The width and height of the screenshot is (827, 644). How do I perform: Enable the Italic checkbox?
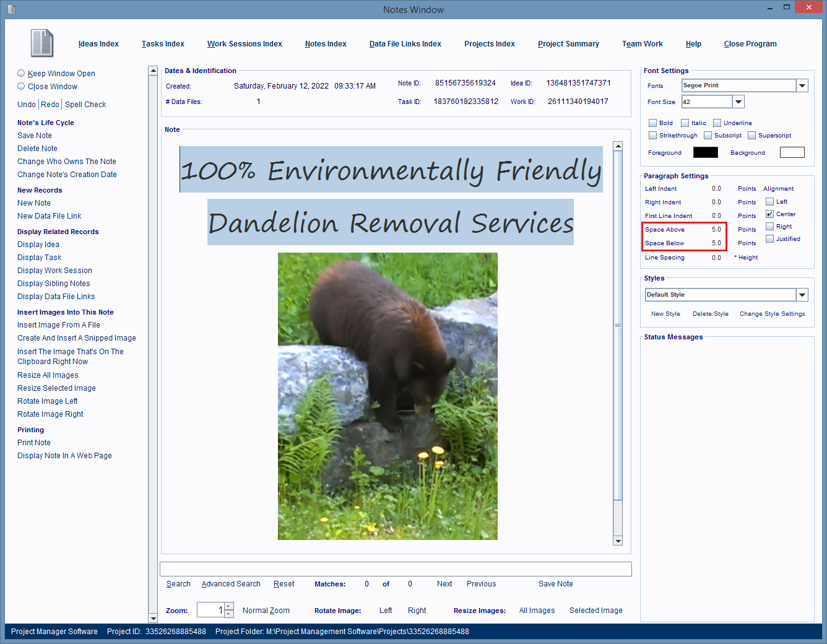(x=685, y=123)
